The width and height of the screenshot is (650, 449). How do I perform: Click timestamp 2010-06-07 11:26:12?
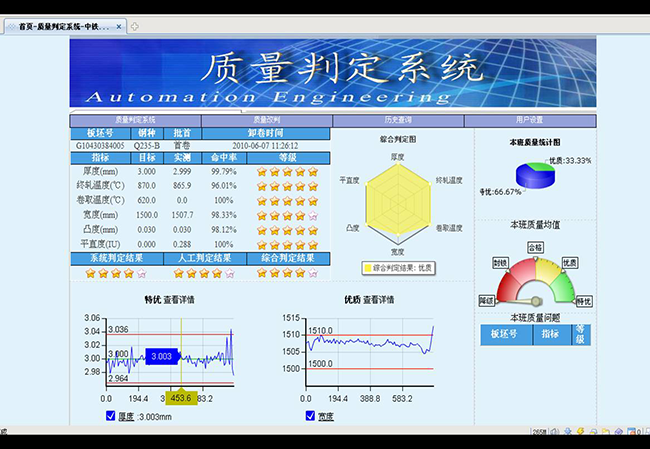(x=265, y=146)
